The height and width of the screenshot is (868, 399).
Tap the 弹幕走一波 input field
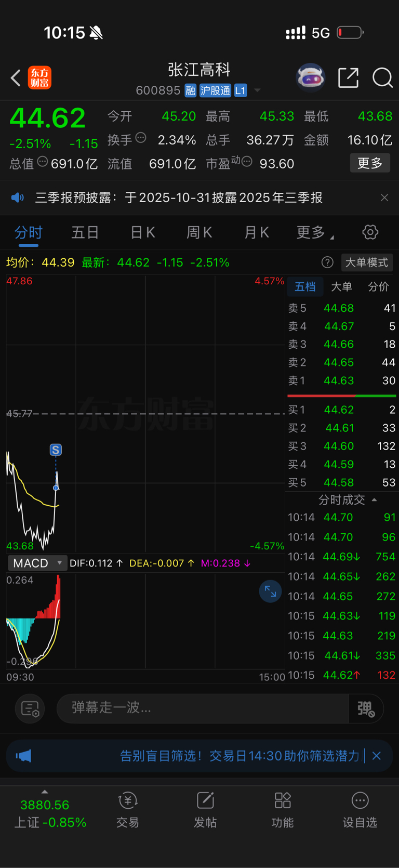[203, 708]
